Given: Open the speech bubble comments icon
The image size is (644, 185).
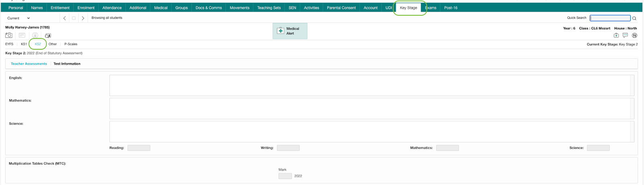Looking at the screenshot, I should (x=625, y=35).
